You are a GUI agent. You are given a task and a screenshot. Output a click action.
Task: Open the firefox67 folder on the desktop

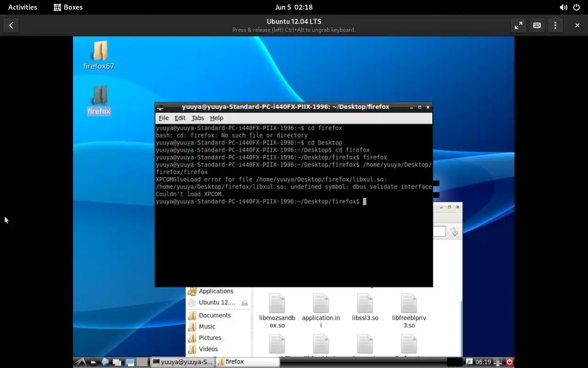(99, 54)
